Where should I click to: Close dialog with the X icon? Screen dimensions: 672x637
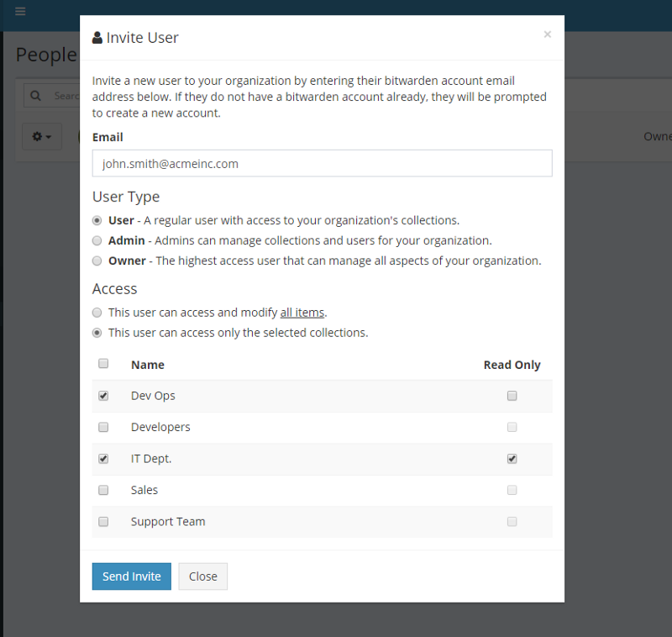[x=547, y=34]
